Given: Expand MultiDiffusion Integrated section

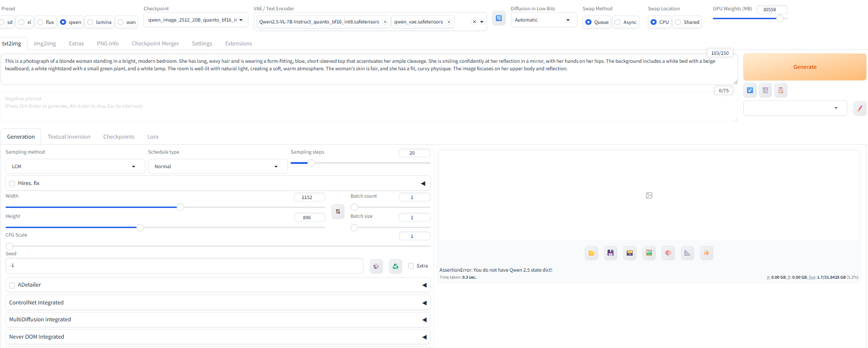Looking at the screenshot, I should 218,319.
